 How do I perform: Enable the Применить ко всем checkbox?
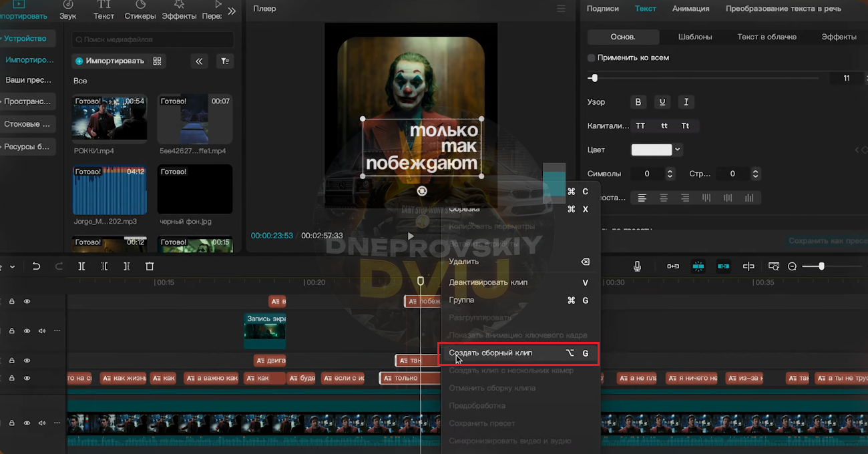[x=591, y=58]
